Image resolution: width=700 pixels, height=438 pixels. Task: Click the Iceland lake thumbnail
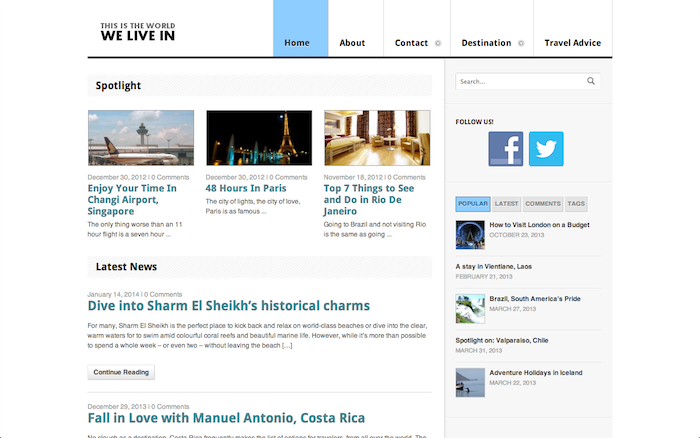point(470,383)
